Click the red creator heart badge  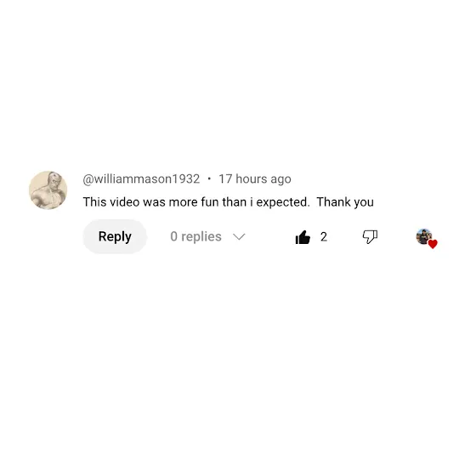[433, 244]
